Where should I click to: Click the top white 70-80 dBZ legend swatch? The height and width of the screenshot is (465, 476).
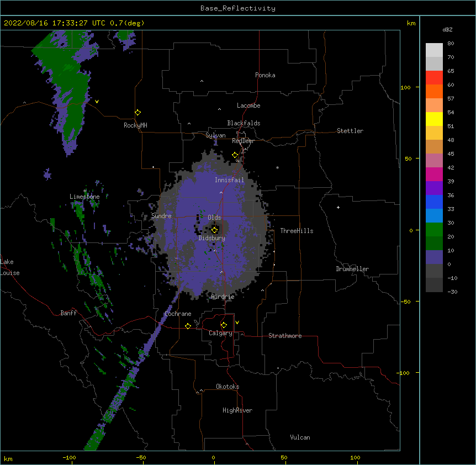434,50
